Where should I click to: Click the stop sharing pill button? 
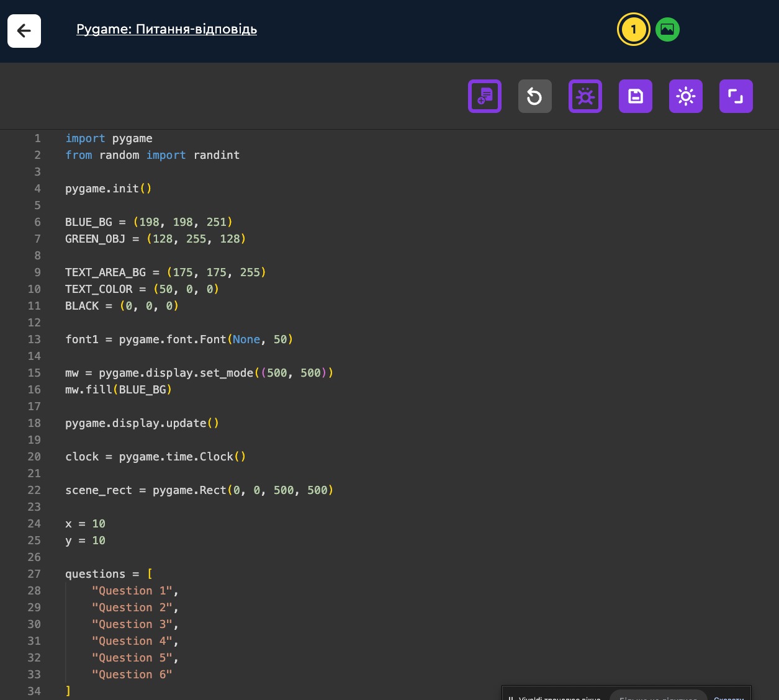click(658, 696)
